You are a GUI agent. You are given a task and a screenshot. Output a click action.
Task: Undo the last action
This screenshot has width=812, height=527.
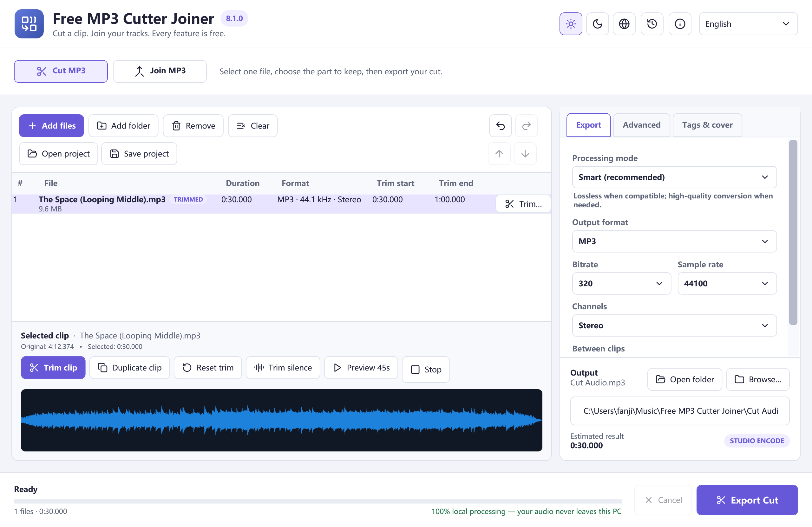click(500, 126)
